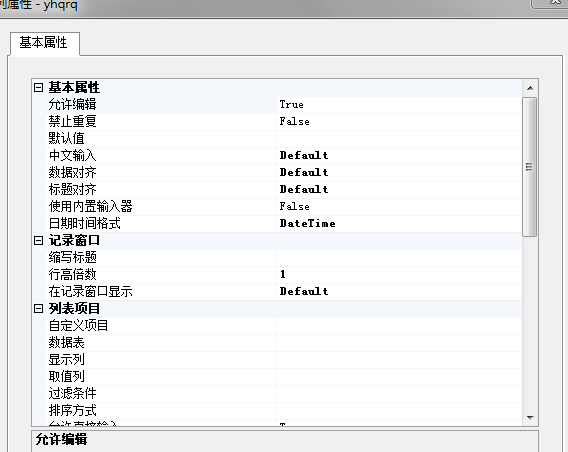Screen dimensions: 568x452
Task: Click the 记录窗口 category header text
Action: [74, 241]
